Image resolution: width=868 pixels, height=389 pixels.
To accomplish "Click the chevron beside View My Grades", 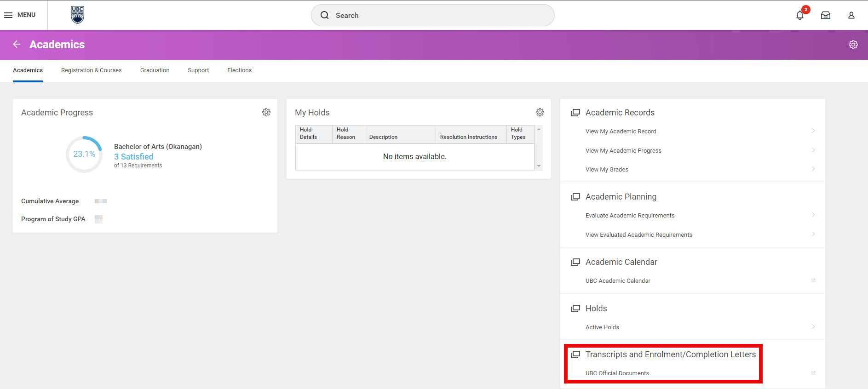I will pyautogui.click(x=813, y=169).
